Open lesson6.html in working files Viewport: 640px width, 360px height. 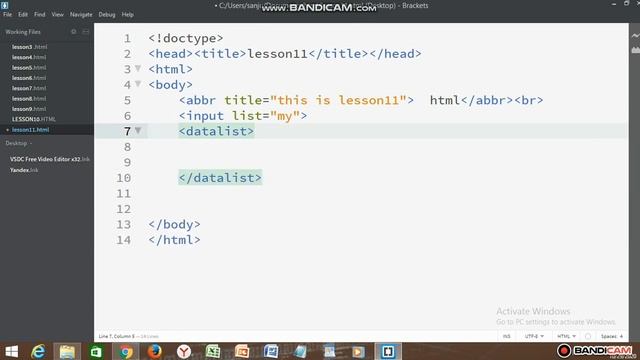coord(29,78)
